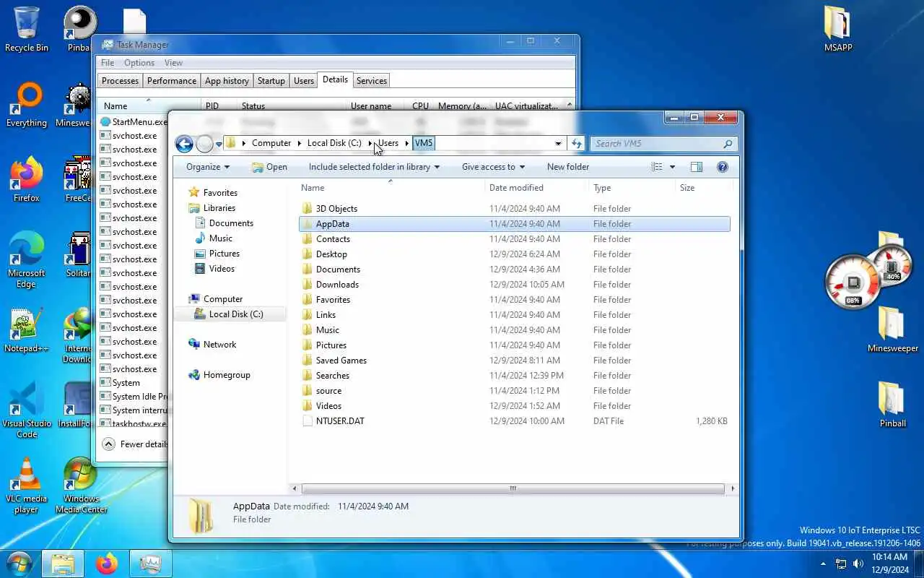Switch to Services tab in Task Manager
924x578 pixels.
coord(372,81)
